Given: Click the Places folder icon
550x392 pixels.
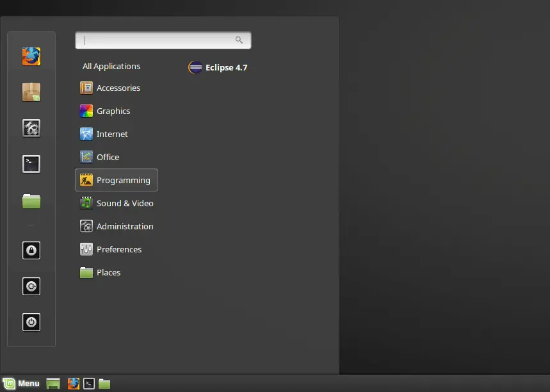Looking at the screenshot, I should [86, 273].
